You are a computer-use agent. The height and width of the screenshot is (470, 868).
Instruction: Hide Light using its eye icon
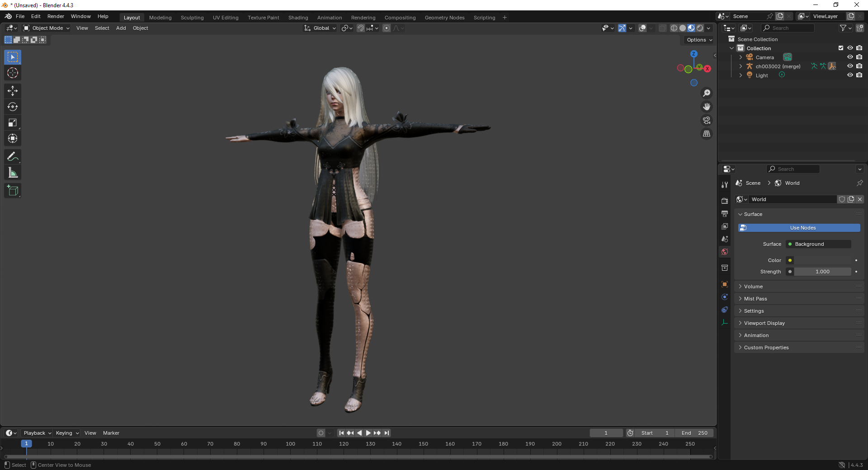click(850, 75)
